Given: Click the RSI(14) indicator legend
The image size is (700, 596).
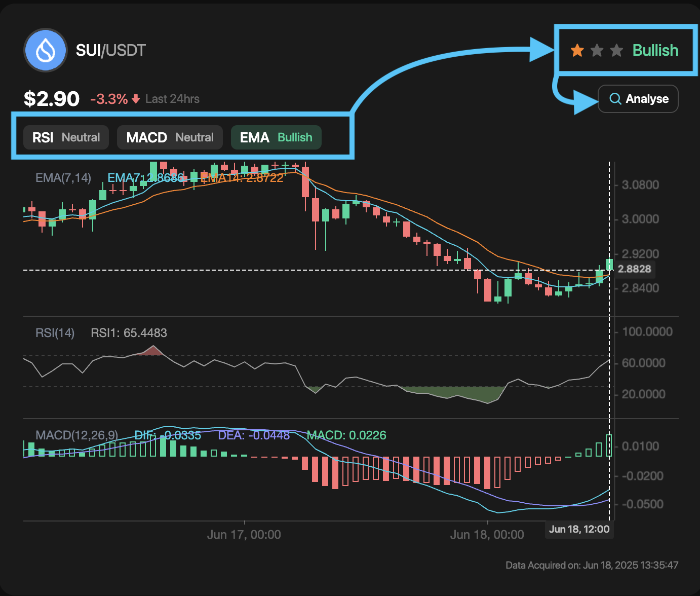Looking at the screenshot, I should (55, 333).
